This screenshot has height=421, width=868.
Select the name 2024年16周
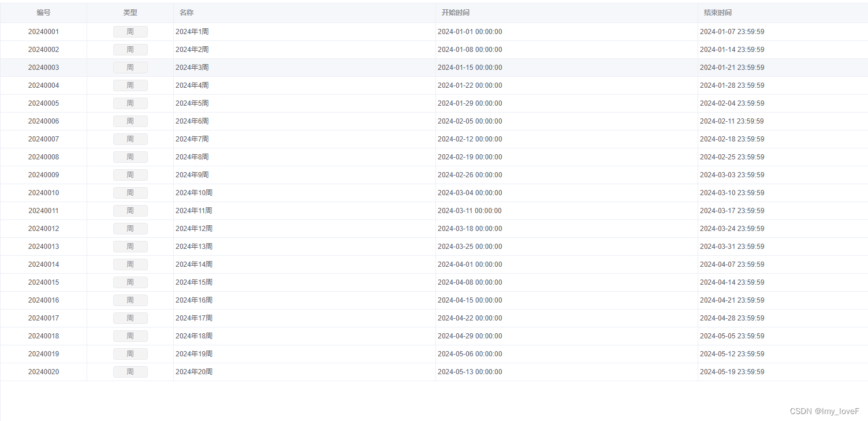(x=194, y=300)
